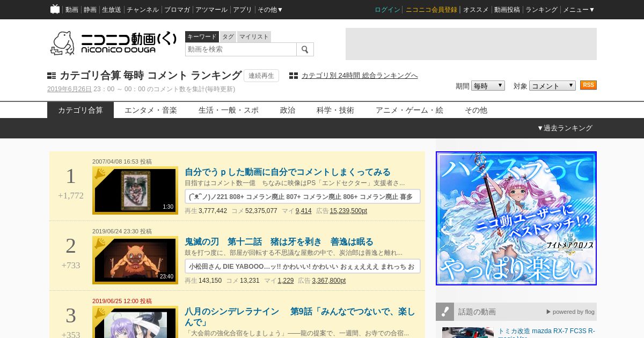Click ad points 3,367,800pt link
Screen dimensions: 644x338
[329, 281]
